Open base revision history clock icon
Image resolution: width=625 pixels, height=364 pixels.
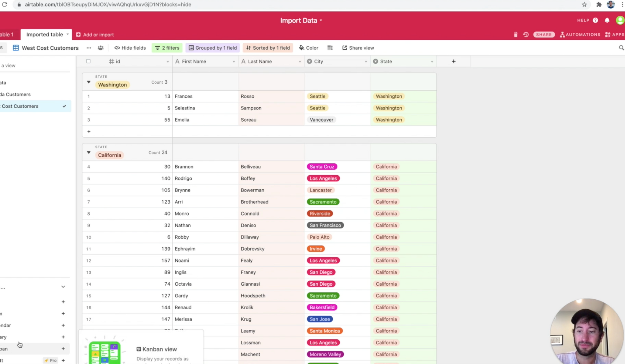point(526,35)
